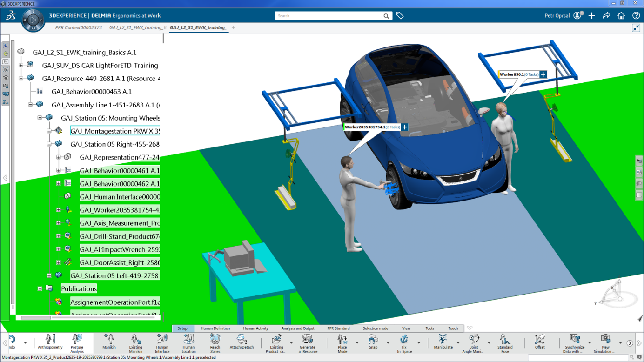Screen dimensions: 644x362
Task: Switch to Human Activity tab
Action: (x=255, y=328)
